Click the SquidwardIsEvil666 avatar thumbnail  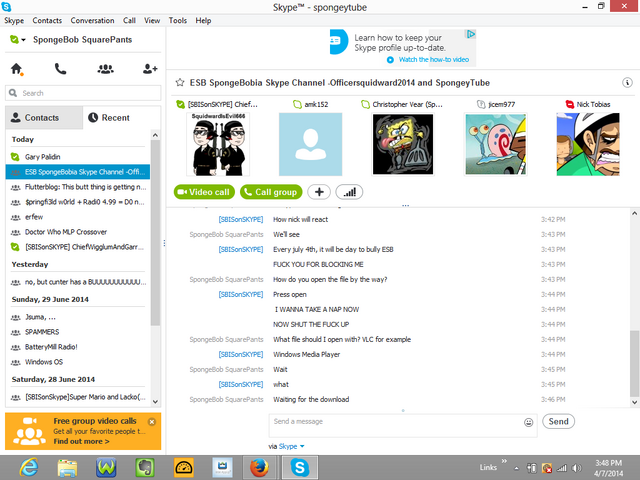tap(218, 144)
